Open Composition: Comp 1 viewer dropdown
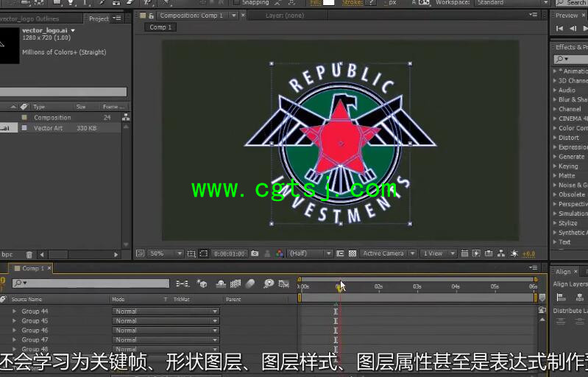Viewport: 588px width, 377px height. point(233,15)
